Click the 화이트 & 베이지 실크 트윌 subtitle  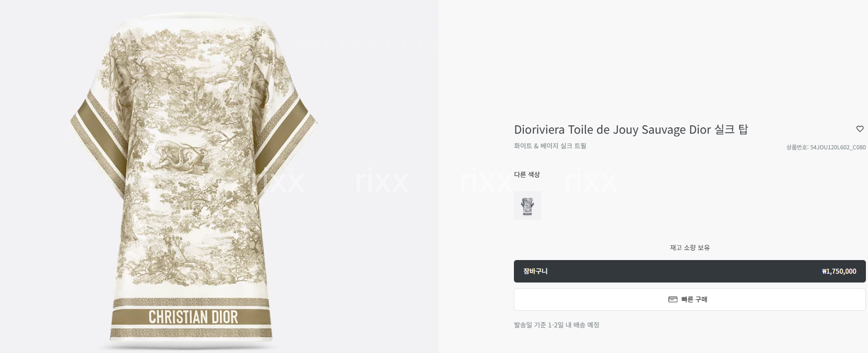point(550,146)
